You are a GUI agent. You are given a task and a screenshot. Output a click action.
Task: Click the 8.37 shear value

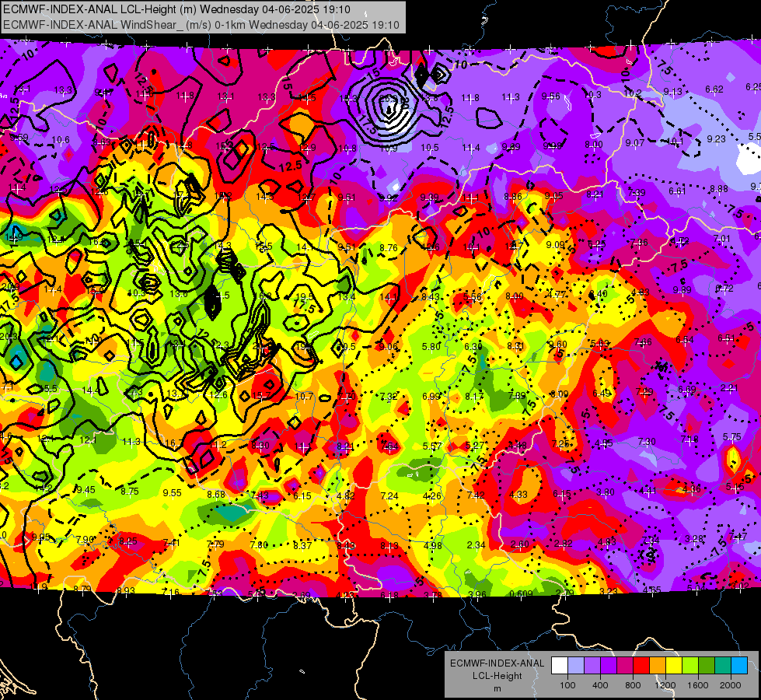(302, 545)
